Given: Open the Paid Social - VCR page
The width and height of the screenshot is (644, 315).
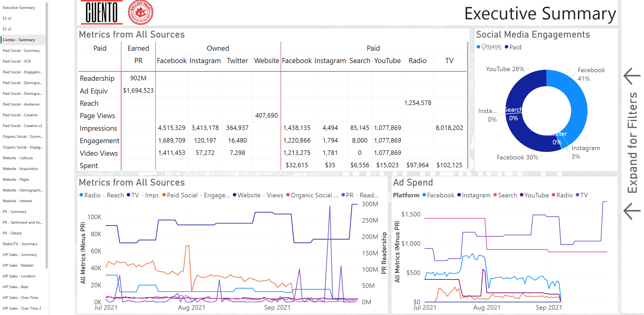Looking at the screenshot, I should (x=17, y=61).
